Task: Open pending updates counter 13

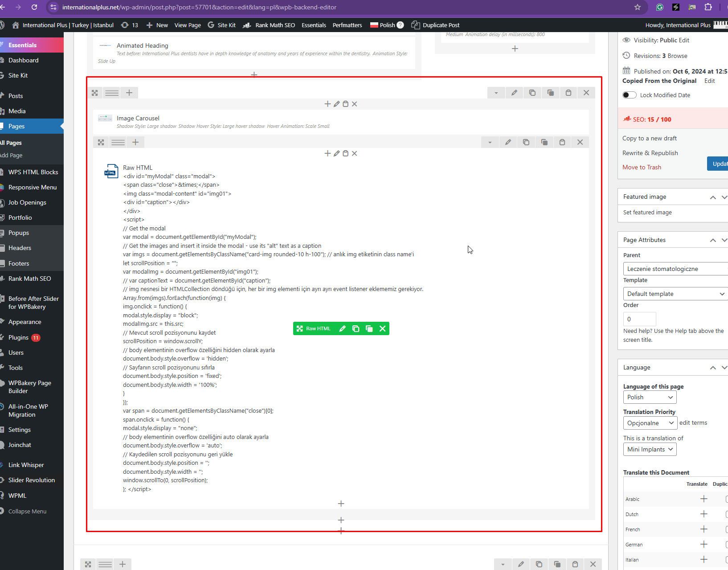Action: pos(130,25)
